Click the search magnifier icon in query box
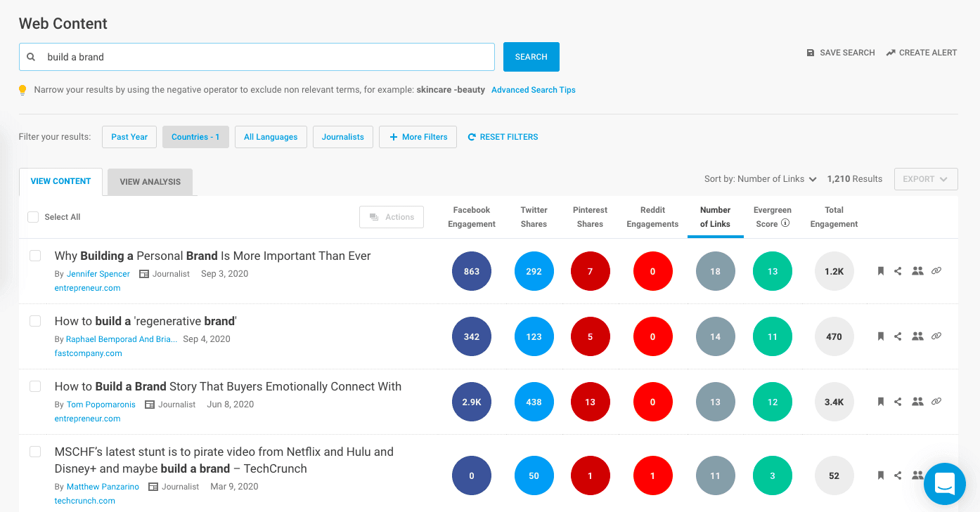 click(31, 57)
